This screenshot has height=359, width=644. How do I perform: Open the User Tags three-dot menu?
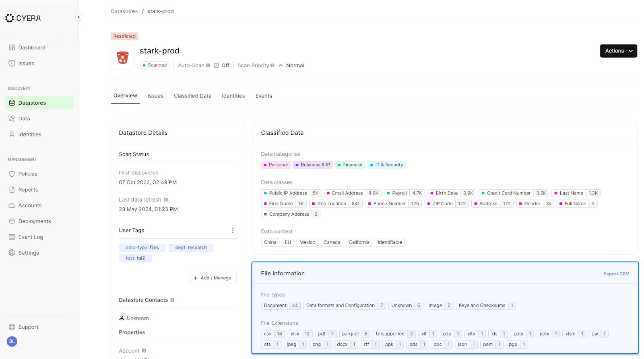pos(233,230)
